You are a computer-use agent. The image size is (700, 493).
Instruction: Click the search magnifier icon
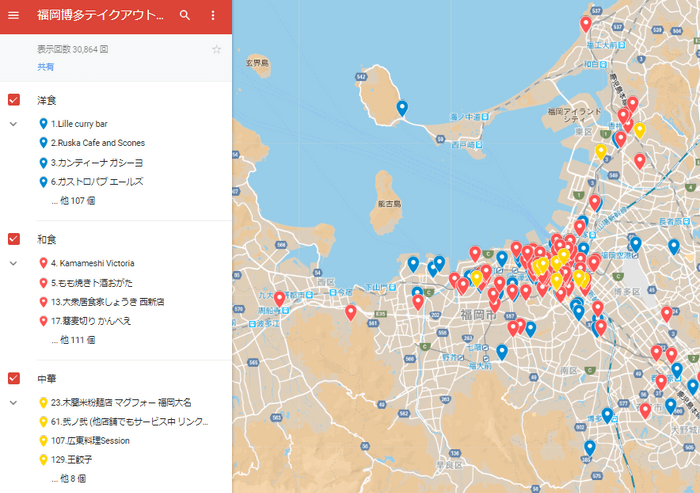point(185,15)
